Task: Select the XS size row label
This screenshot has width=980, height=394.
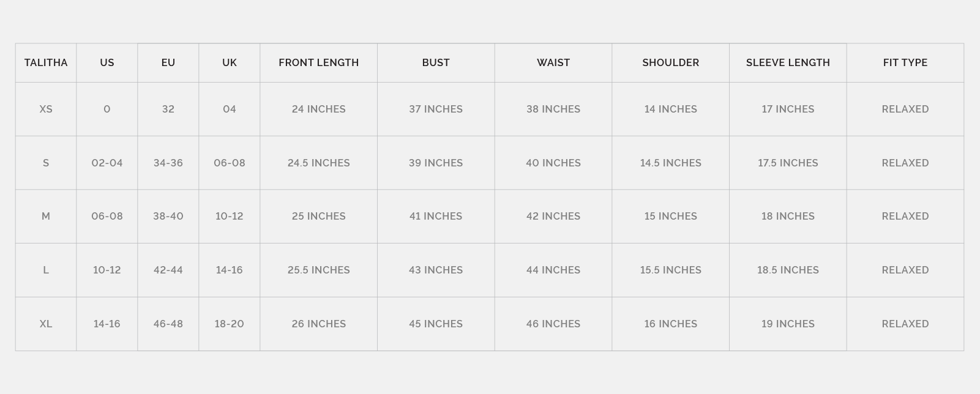Action: coord(46,109)
